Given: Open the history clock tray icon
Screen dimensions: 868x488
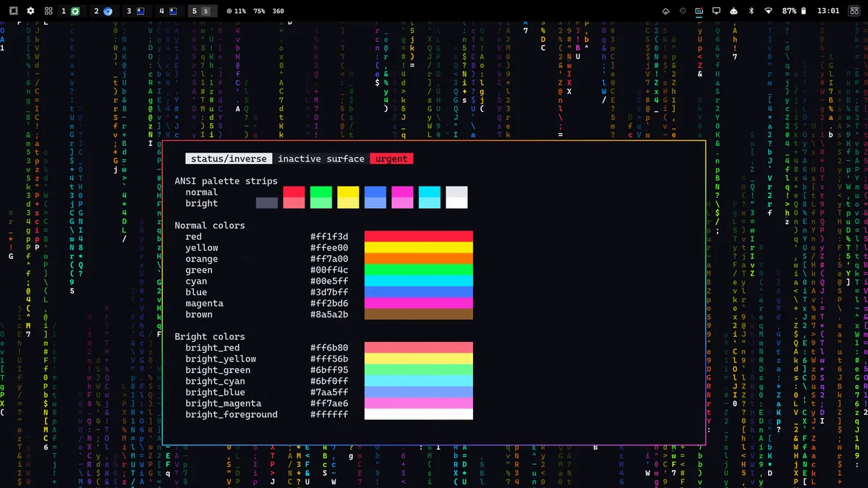Looking at the screenshot, I should 683,11.
